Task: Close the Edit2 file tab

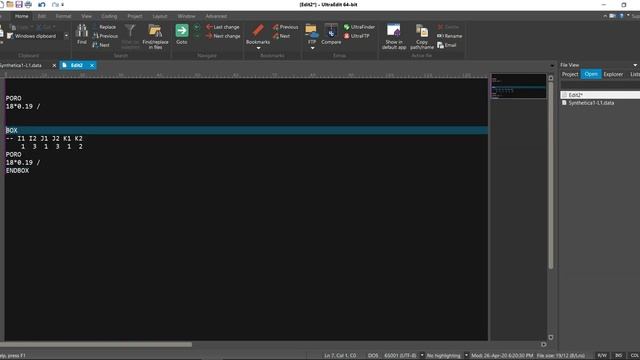Action: click(92, 65)
